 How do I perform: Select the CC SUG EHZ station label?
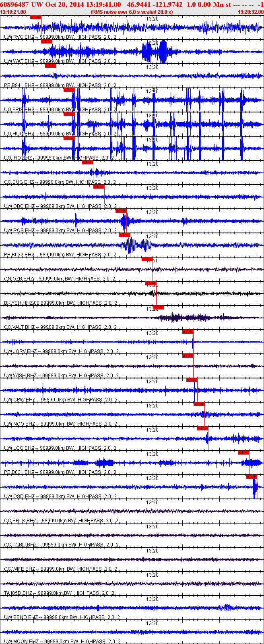pyautogui.click(x=60, y=182)
